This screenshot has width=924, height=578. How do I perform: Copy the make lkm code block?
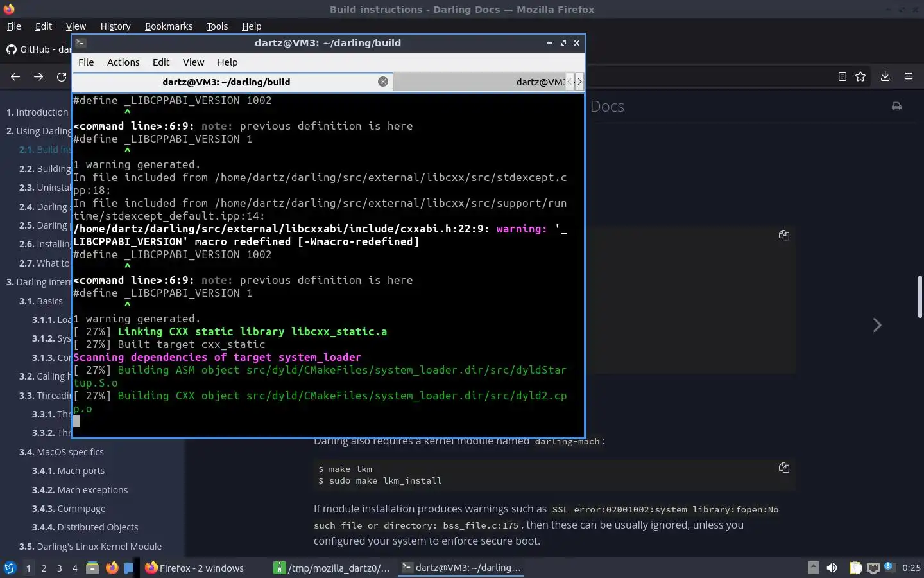[x=784, y=468]
